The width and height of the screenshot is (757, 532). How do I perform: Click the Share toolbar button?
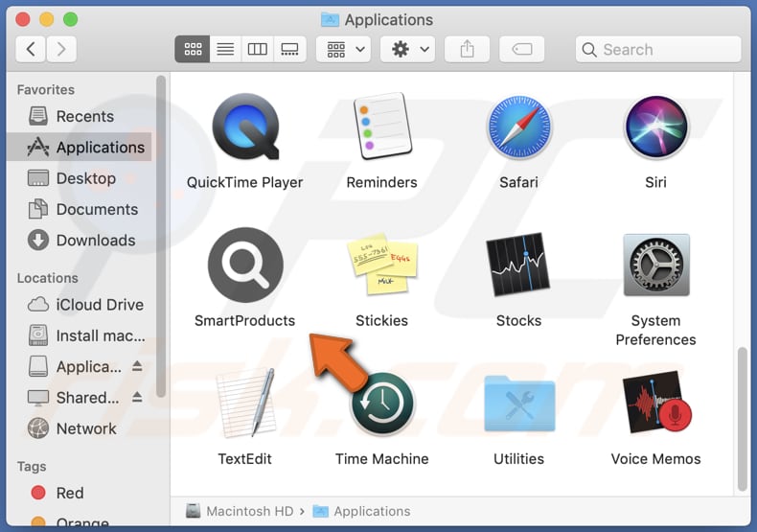(468, 49)
